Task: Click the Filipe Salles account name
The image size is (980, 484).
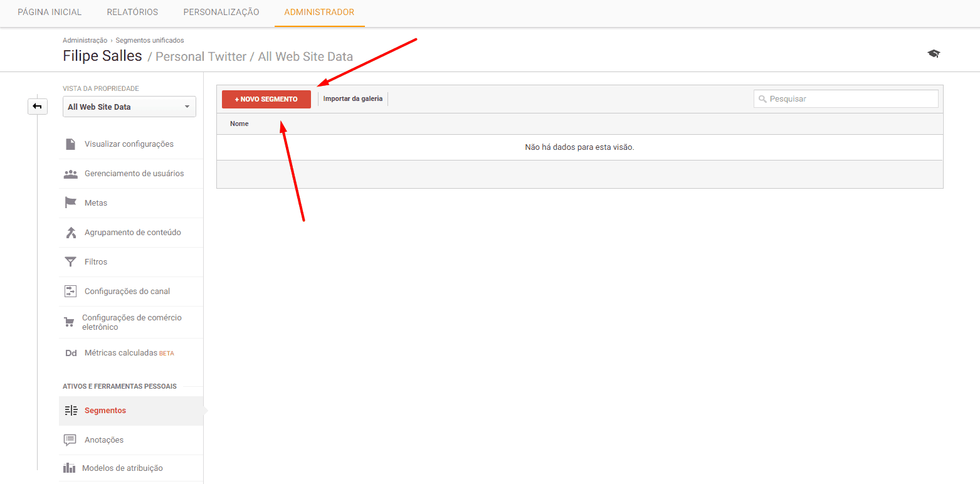Action: click(x=103, y=56)
